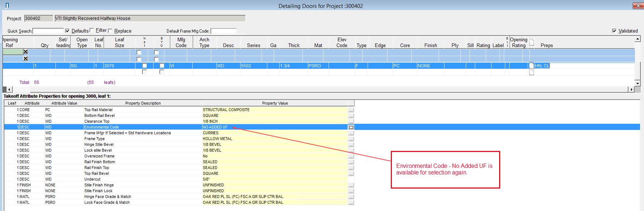Screen dimensions: 644x211
Task: Open value picker for Oversized Frame row
Action: [351, 156]
